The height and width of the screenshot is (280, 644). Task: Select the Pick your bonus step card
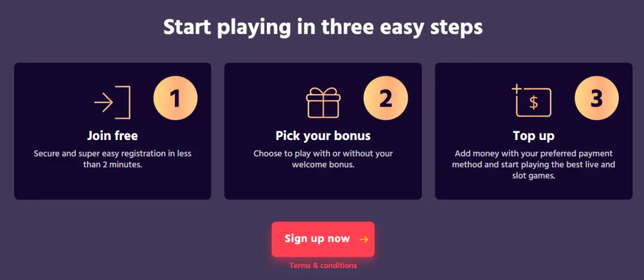pyautogui.click(x=323, y=182)
